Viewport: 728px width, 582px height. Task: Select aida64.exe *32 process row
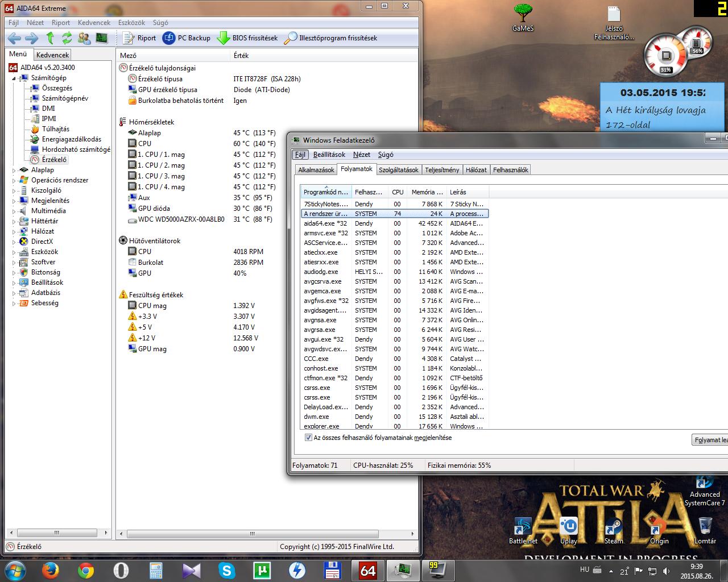[394, 223]
